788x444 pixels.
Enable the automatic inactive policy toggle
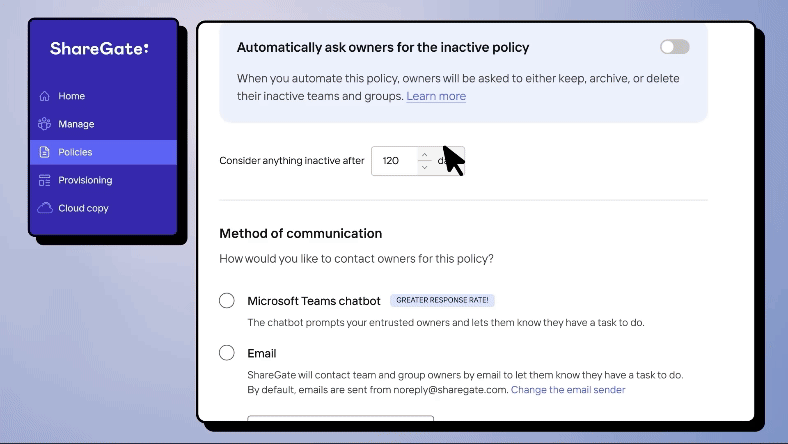pos(674,47)
